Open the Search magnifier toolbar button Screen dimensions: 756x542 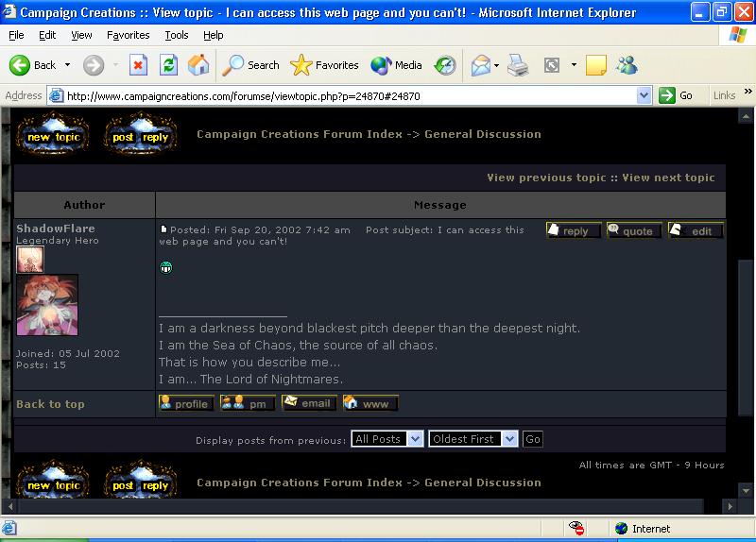[x=250, y=65]
